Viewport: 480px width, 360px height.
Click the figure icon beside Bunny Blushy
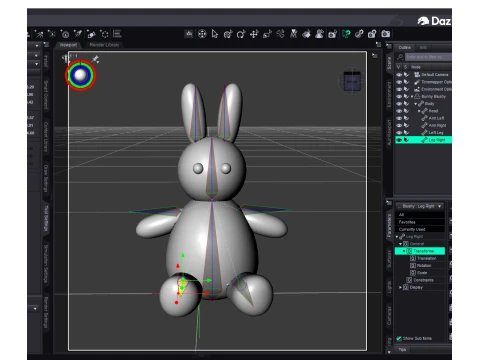[x=417, y=96]
